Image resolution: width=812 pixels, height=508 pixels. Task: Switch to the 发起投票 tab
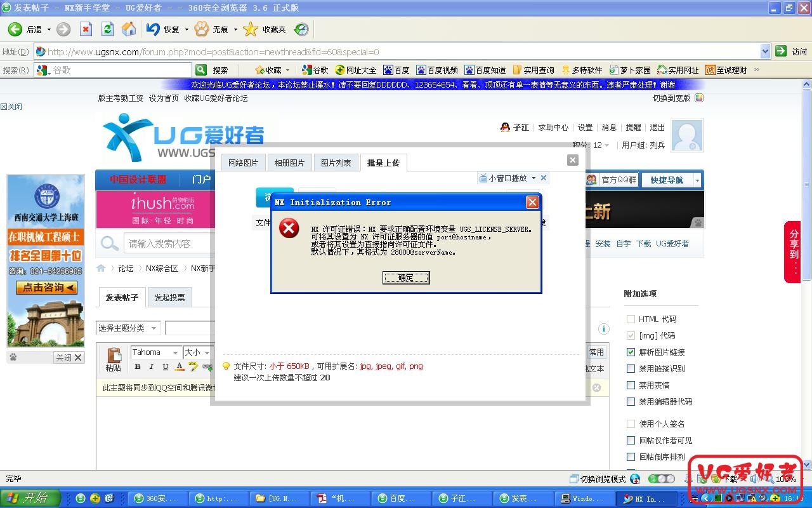pyautogui.click(x=170, y=297)
